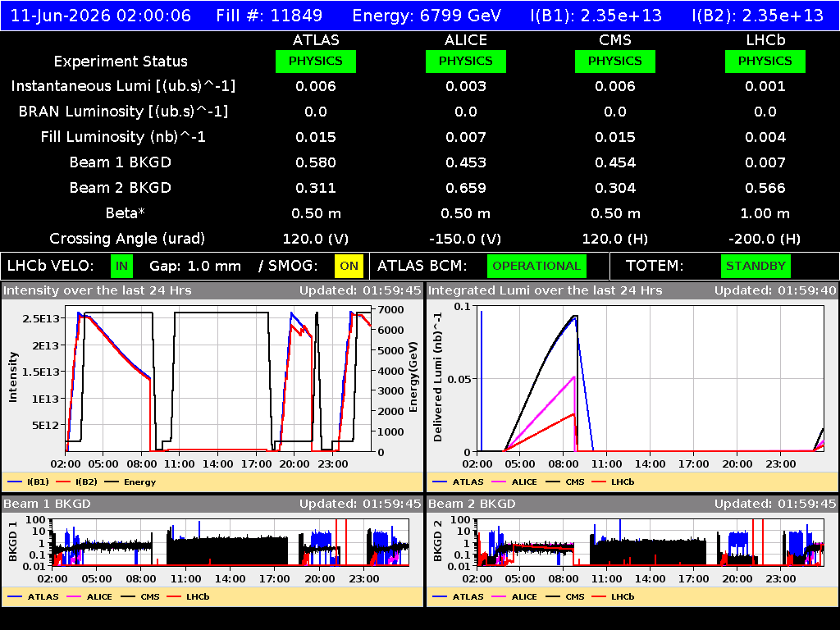Select LHCb Beam 2 BKGD value 0.566
Screen dimensions: 840x630
pos(765,188)
